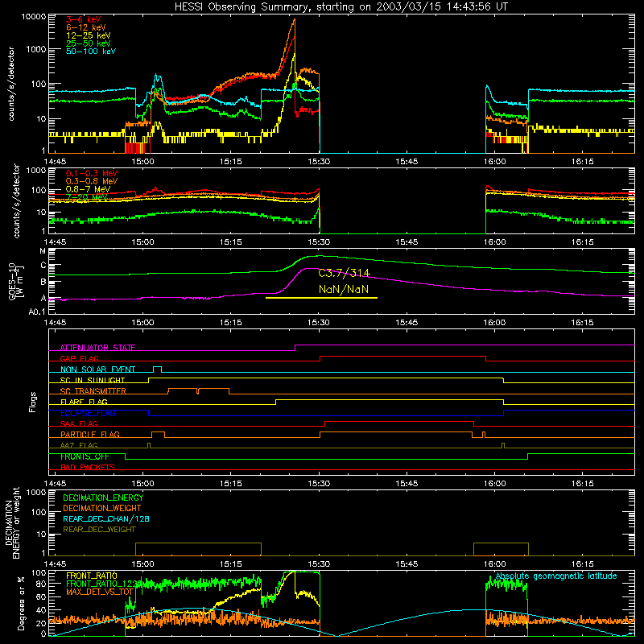Click the FLARE_FLAG label
The height and width of the screenshot is (644, 644).
tap(84, 402)
